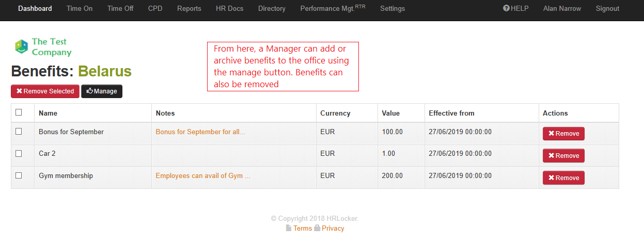
Task: Remove the Bonus for September benefit
Action: (563, 134)
